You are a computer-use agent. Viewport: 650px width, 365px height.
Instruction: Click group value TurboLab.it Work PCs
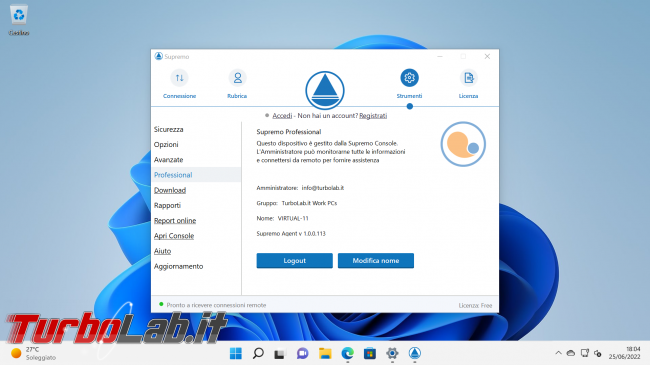(x=309, y=203)
